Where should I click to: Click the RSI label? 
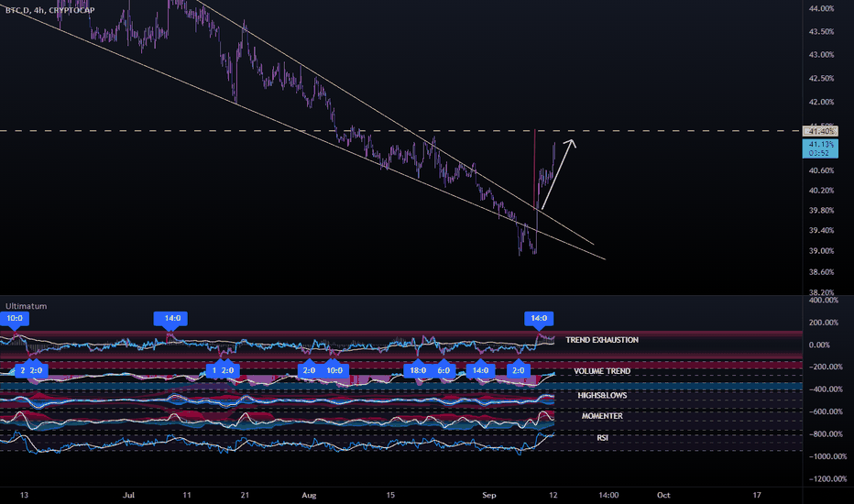[x=602, y=438]
